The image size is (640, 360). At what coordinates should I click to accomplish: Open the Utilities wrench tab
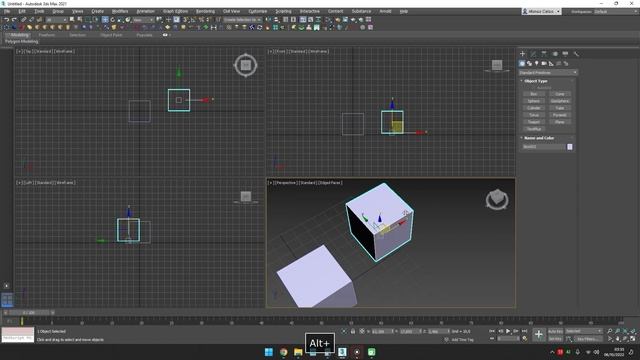(x=576, y=53)
